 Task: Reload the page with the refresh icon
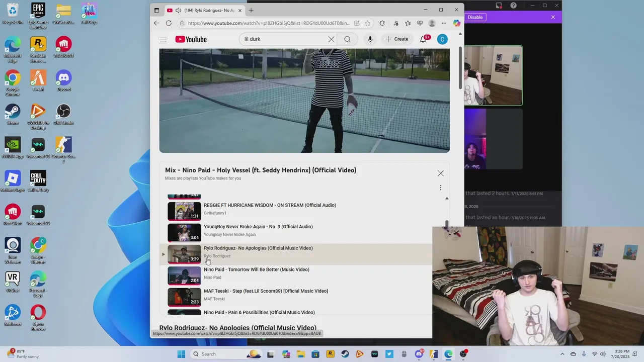[169, 23]
